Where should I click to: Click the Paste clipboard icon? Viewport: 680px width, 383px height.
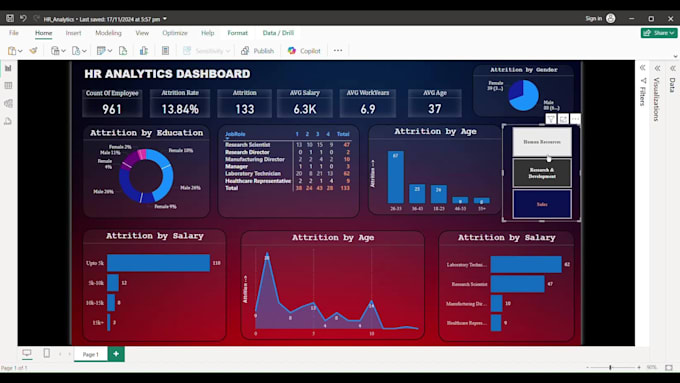[12, 51]
